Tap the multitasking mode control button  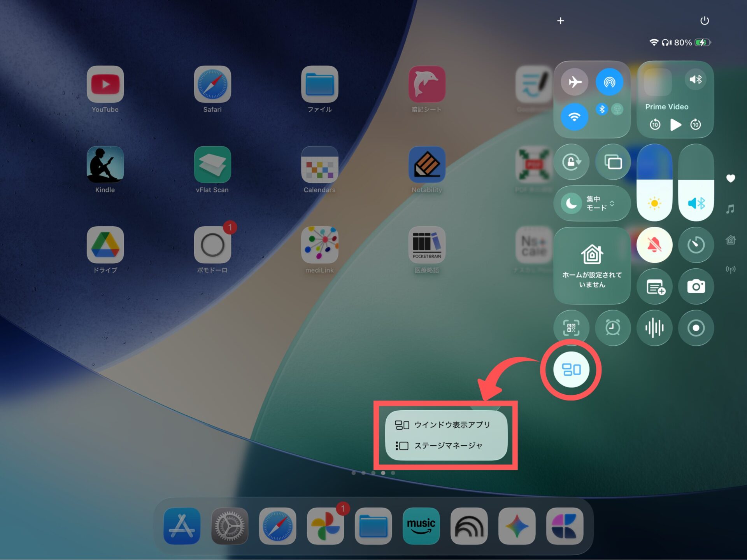(571, 369)
